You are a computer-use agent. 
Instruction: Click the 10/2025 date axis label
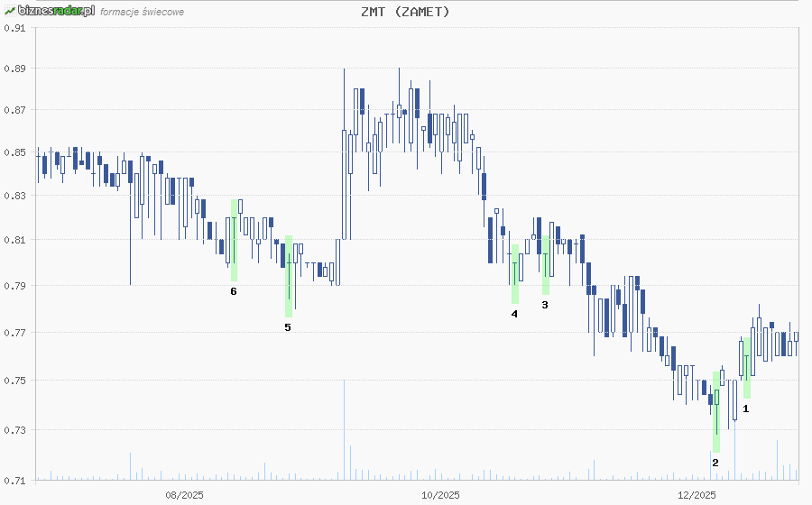[441, 494]
